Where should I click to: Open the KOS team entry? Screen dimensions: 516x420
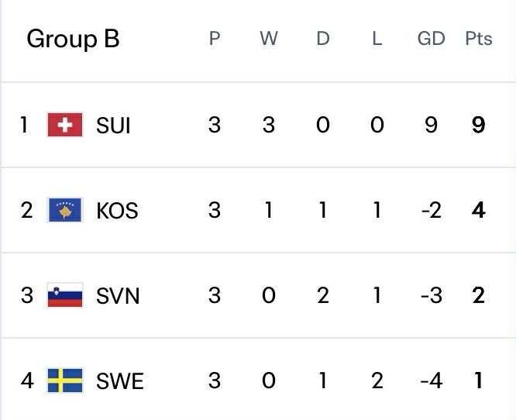tap(117, 210)
